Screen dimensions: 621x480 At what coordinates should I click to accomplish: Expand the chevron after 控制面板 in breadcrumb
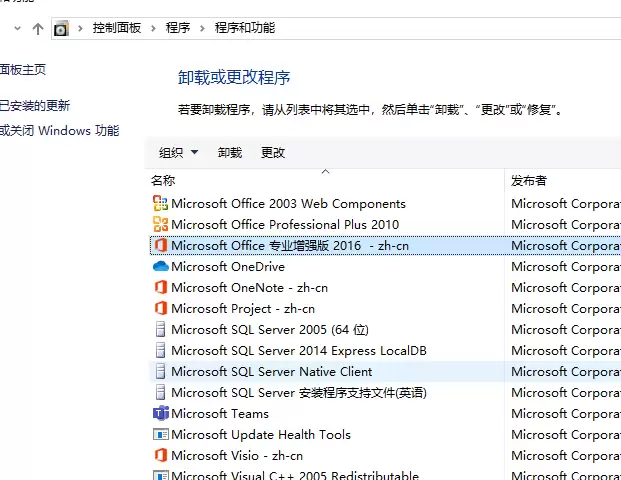153,28
